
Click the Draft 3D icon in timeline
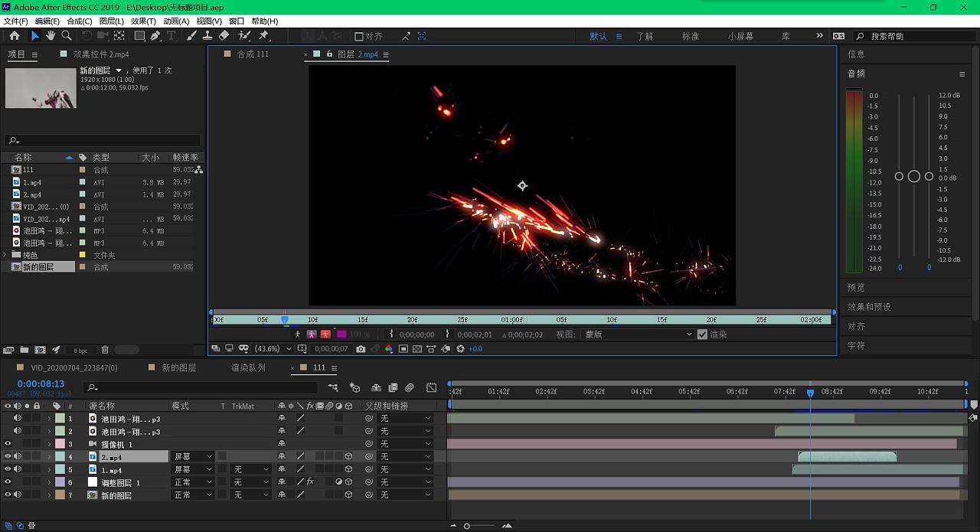[x=354, y=388]
